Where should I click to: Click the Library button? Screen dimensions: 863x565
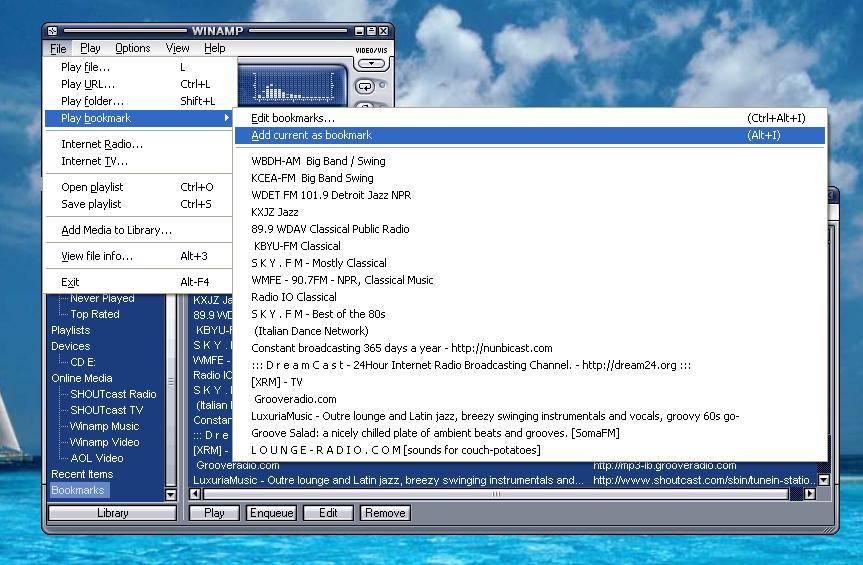pyautogui.click(x=113, y=513)
